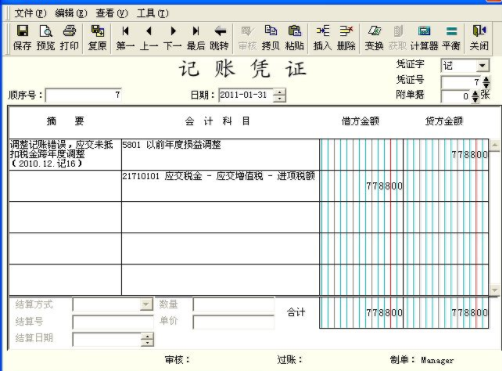Click the 拷贝 (Copy) icon

pos(271,38)
